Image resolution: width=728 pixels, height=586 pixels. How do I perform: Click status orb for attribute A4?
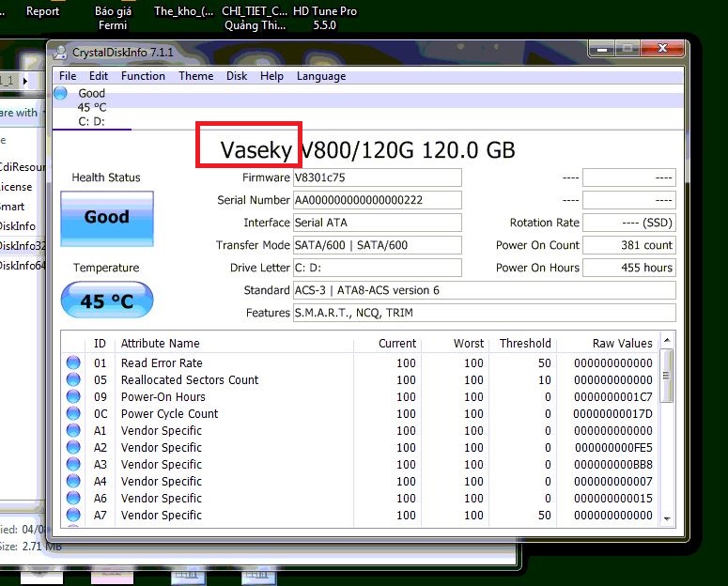tap(73, 481)
